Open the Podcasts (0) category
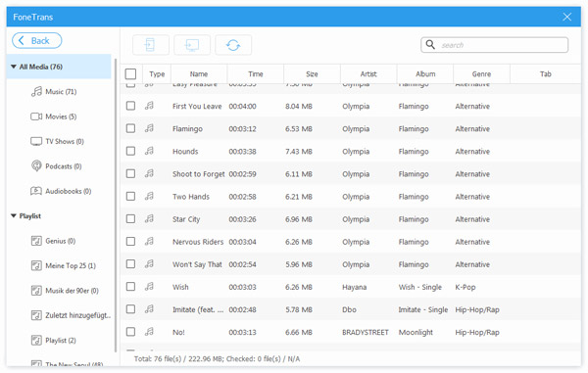 [x=56, y=165]
